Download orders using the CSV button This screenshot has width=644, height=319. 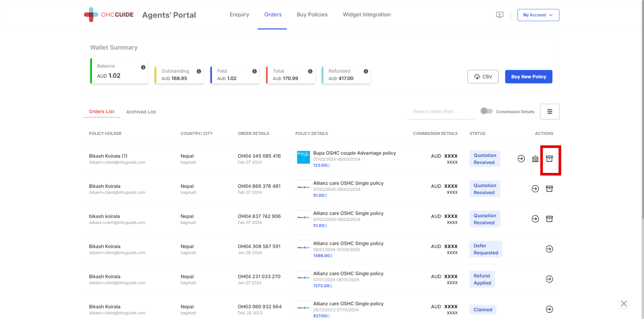click(x=483, y=77)
